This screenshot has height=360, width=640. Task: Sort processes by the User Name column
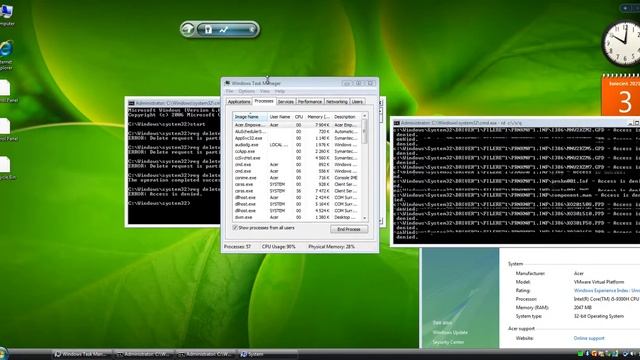pos(280,117)
